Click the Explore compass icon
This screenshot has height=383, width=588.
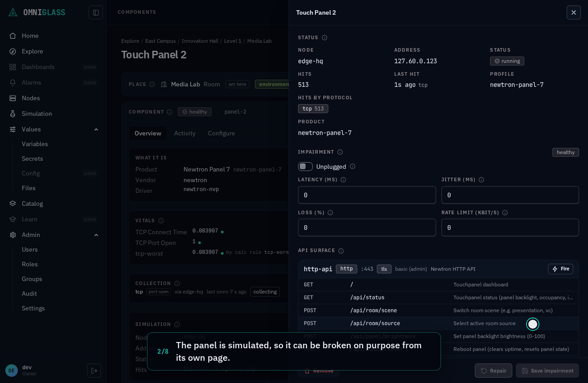[13, 51]
